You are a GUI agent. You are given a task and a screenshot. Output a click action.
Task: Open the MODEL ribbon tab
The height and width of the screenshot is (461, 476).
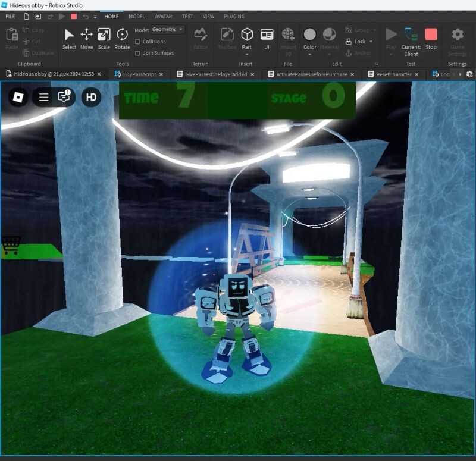click(x=136, y=17)
